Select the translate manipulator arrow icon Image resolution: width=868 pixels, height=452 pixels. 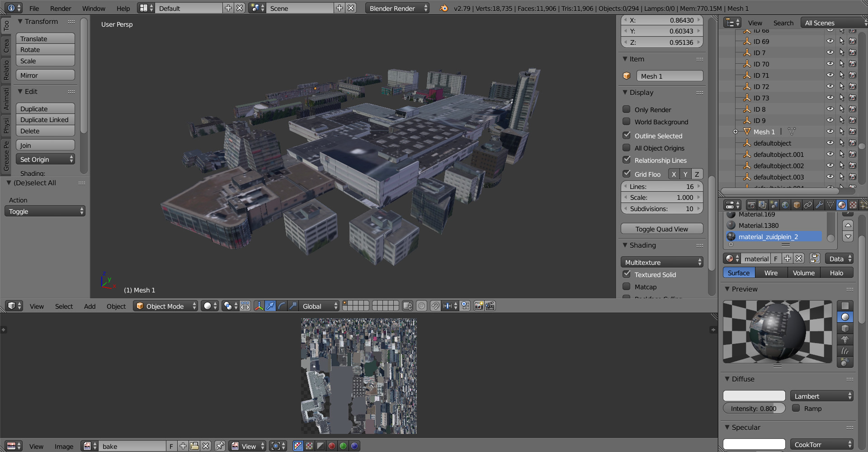click(270, 306)
